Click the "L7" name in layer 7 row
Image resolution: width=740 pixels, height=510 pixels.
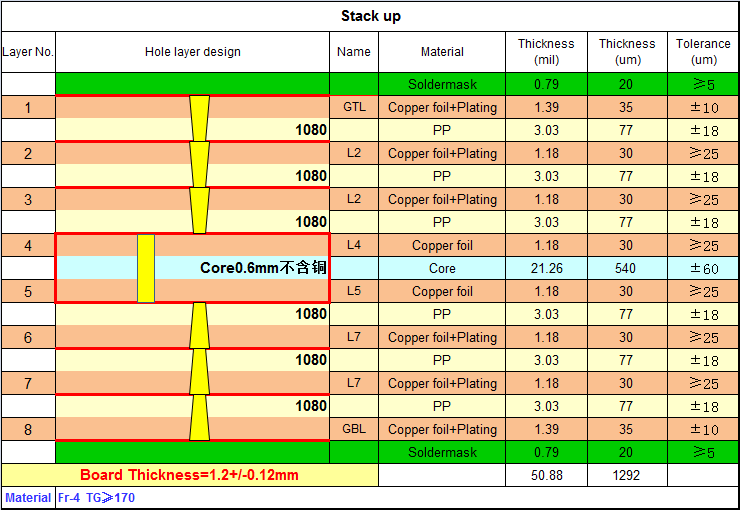(x=354, y=383)
